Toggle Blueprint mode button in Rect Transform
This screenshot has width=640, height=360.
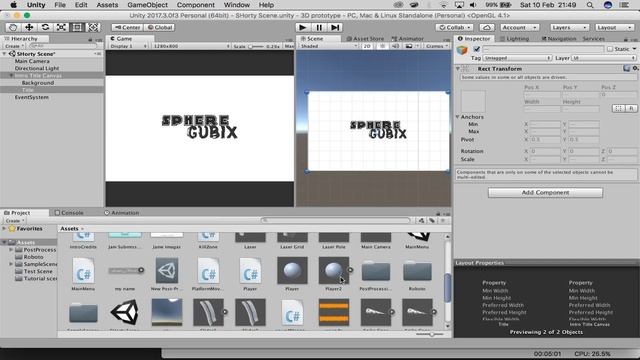tap(618, 108)
